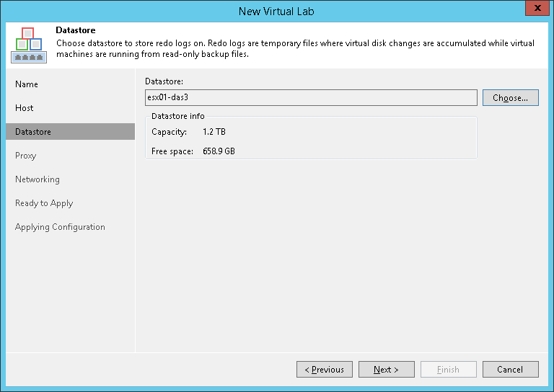The image size is (554, 392).
Task: Click the Capacity value 1.2 TB
Action: tap(214, 132)
